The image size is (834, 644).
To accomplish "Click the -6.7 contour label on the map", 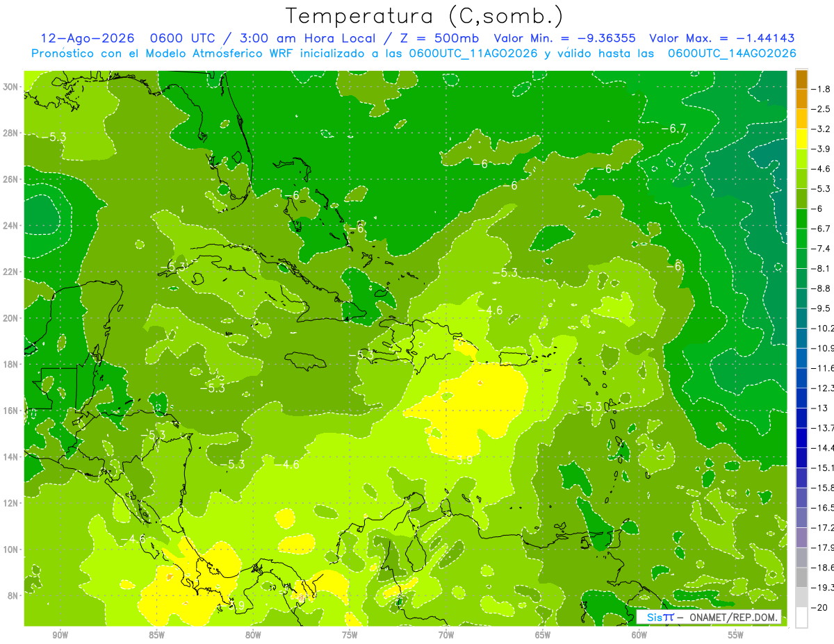I will tap(673, 129).
